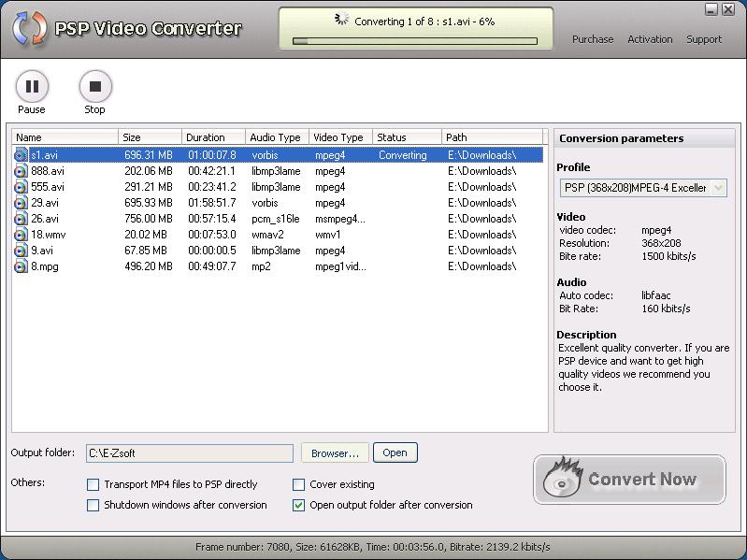Click the 67.85 MB size cell
Viewport: 747px width, 560px height.
click(146, 251)
